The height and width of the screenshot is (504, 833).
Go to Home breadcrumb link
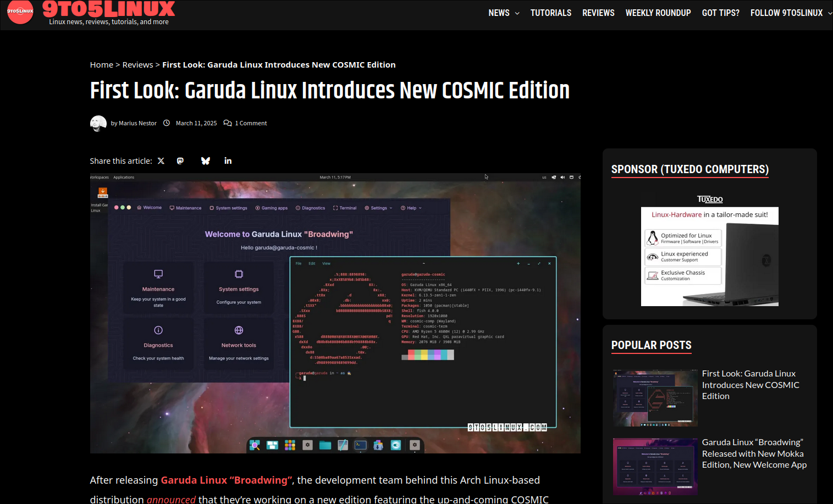coord(102,65)
